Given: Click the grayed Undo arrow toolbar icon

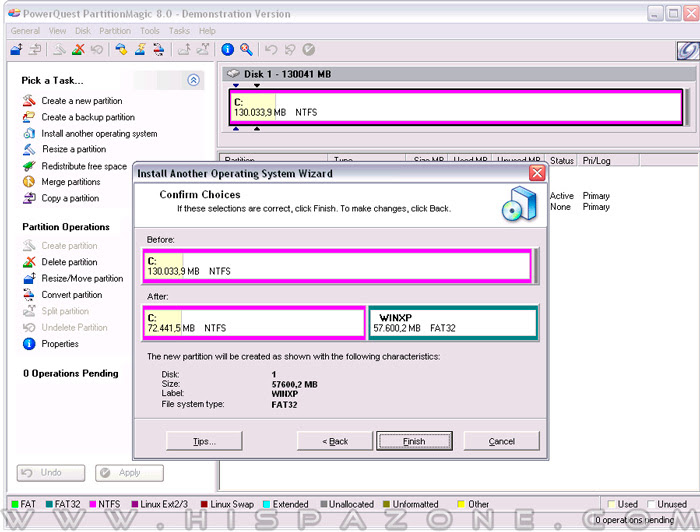Looking at the screenshot, I should click(271, 49).
